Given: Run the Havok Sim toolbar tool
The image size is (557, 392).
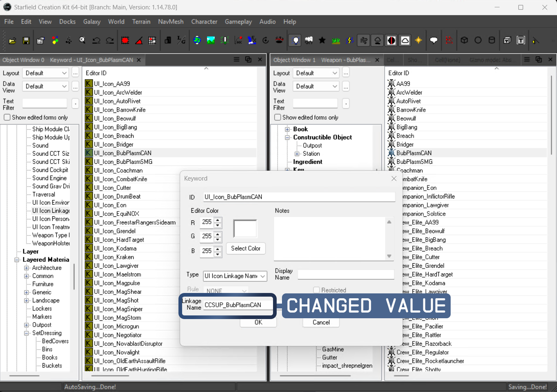Looking at the screenshot, I should [x=238, y=40].
